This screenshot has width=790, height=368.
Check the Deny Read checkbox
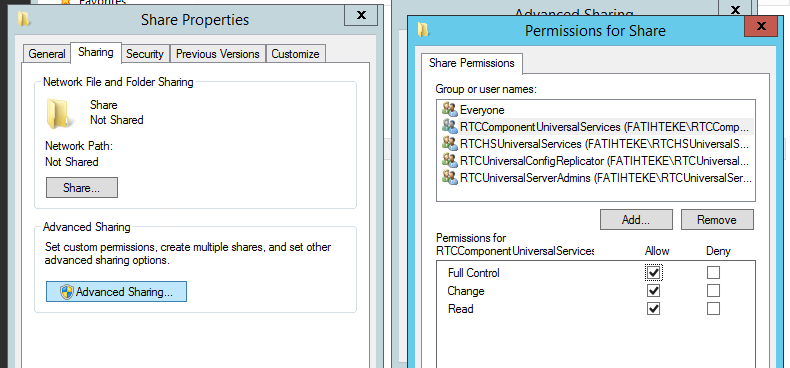point(713,309)
